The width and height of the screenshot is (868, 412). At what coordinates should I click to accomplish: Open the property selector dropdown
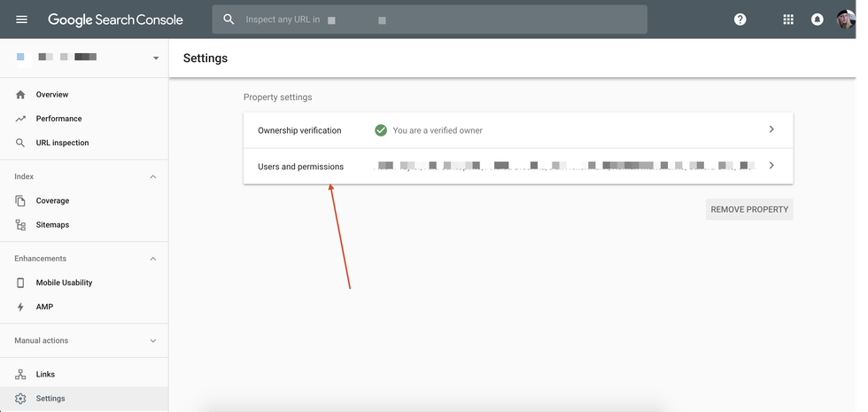click(x=156, y=58)
